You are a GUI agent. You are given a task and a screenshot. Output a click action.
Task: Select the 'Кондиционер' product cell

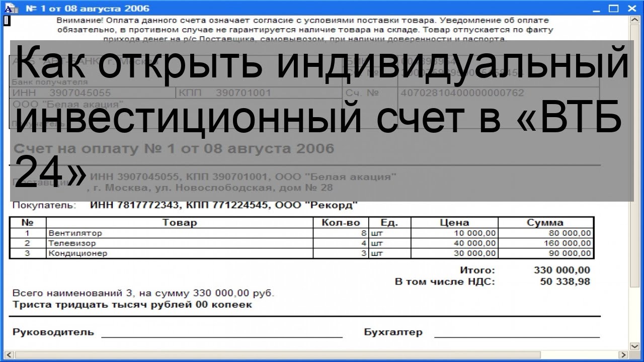[x=180, y=253]
